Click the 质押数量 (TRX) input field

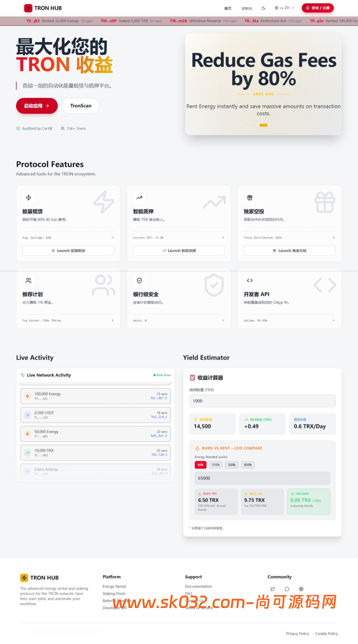coord(262,401)
